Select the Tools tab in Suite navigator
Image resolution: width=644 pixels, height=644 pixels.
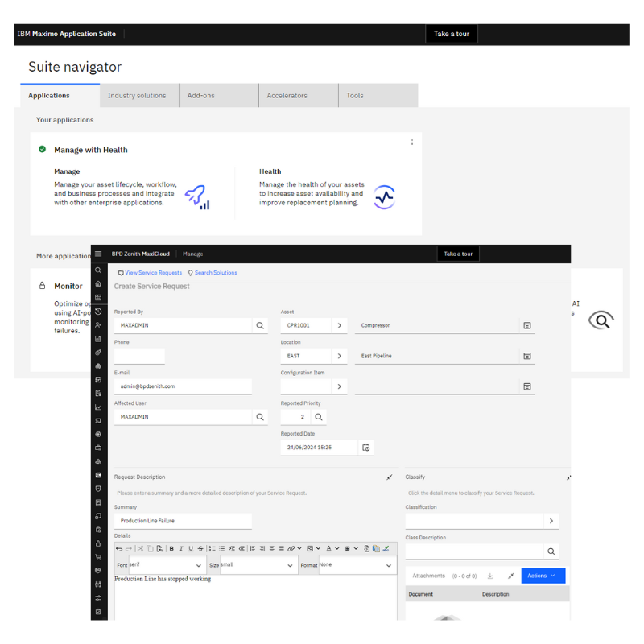coord(354,94)
